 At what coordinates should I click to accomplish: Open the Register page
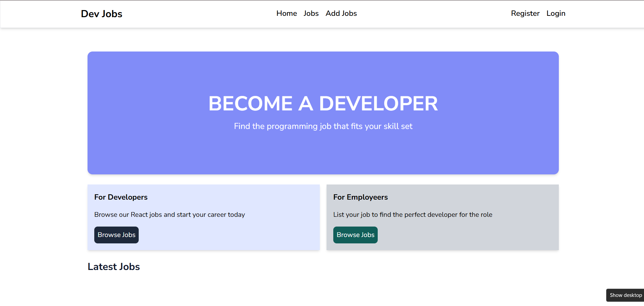525,13
